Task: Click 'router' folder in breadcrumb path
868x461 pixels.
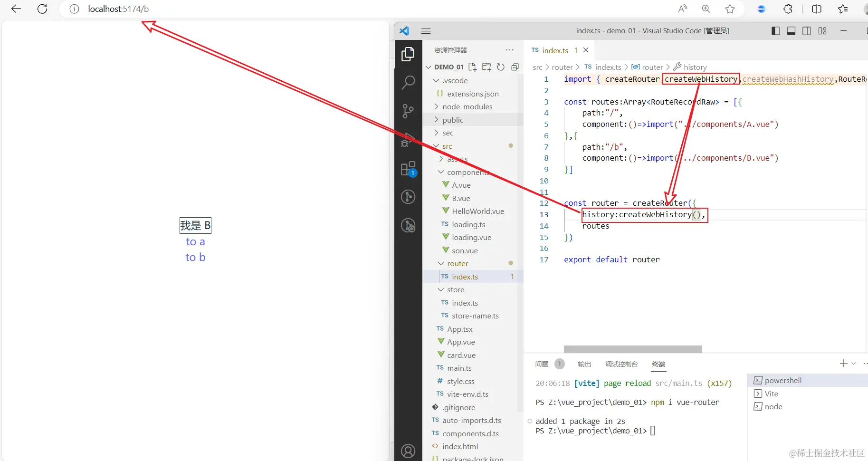Action: point(562,67)
